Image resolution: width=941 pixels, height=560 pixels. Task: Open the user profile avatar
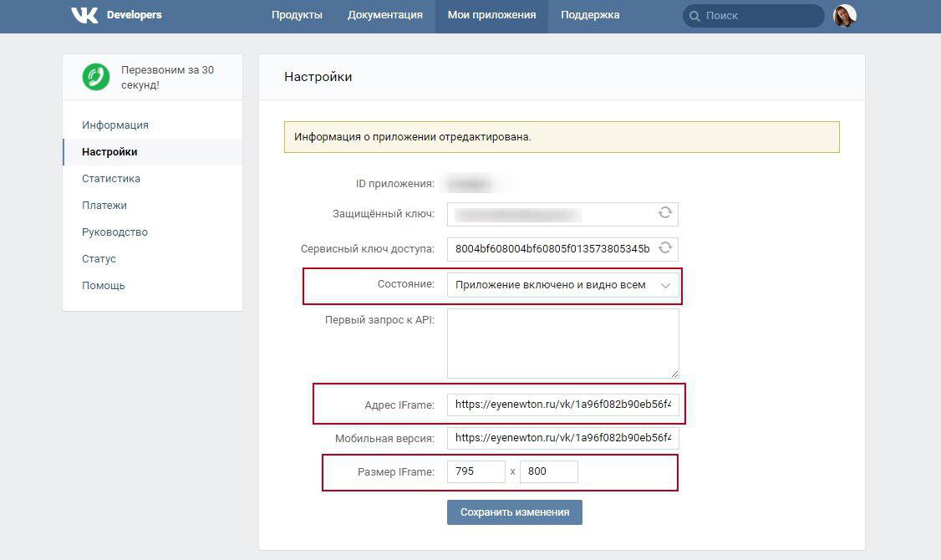(x=844, y=16)
